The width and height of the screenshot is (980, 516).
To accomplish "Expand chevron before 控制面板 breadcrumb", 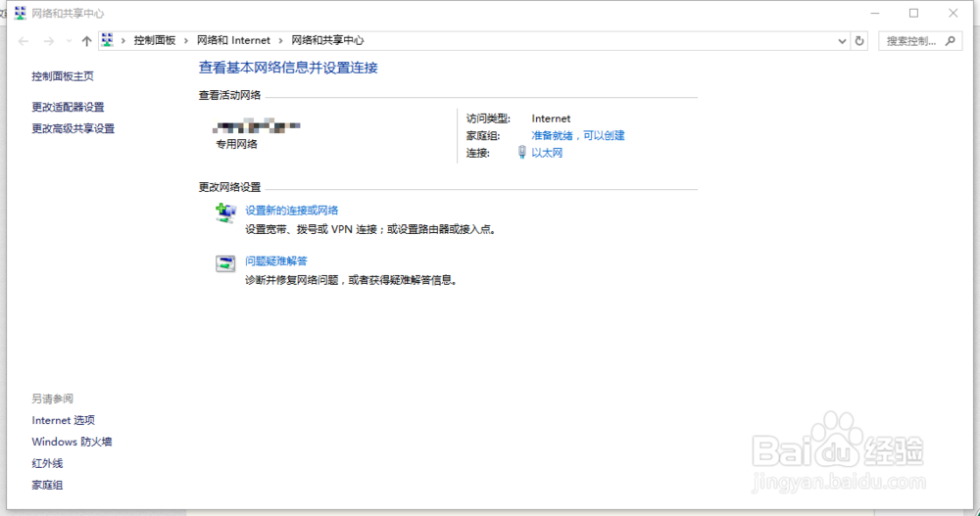I will [x=123, y=40].
